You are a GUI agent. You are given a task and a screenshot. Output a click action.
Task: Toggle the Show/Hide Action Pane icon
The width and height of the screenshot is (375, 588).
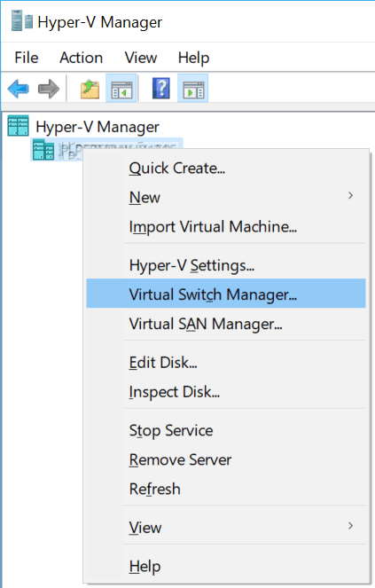click(x=192, y=89)
